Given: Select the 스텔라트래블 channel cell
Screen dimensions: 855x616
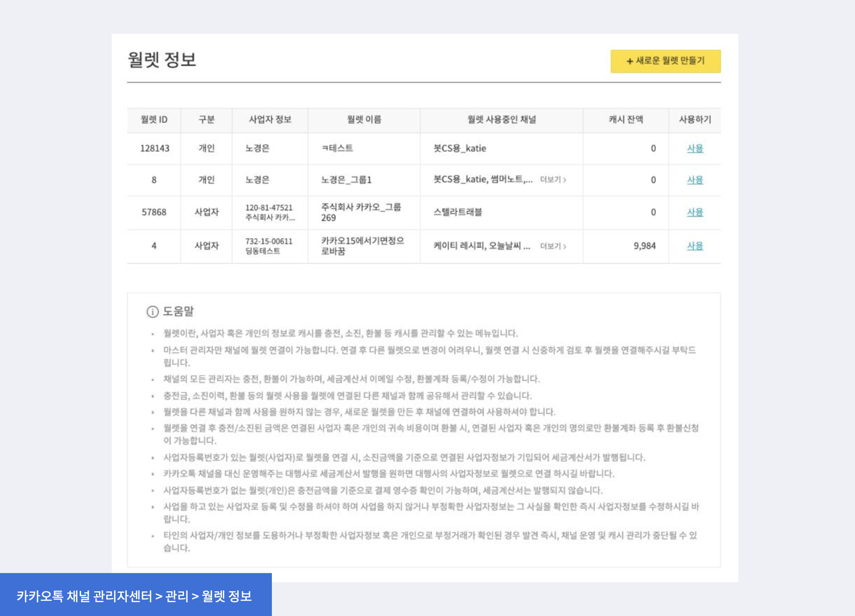Looking at the screenshot, I should pos(458,212).
